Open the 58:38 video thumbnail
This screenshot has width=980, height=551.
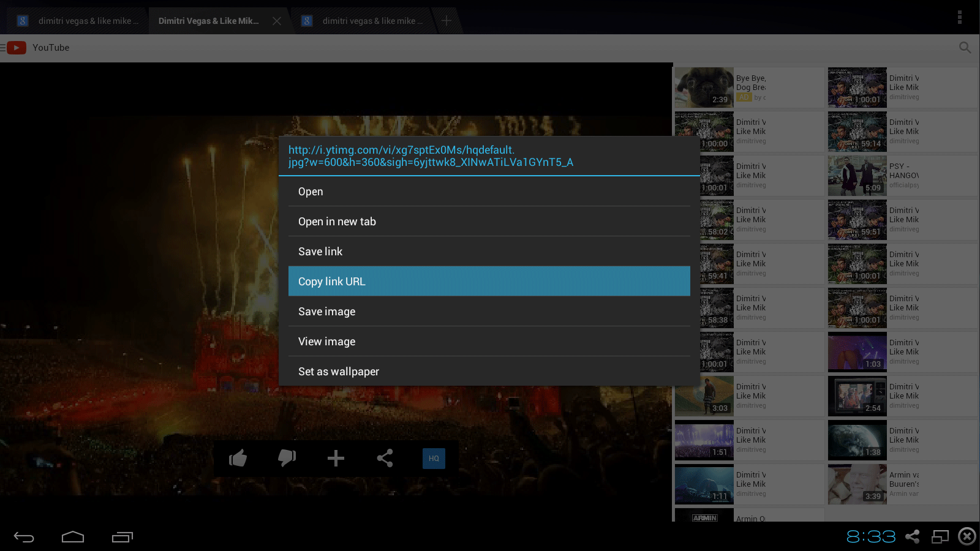coord(717,308)
